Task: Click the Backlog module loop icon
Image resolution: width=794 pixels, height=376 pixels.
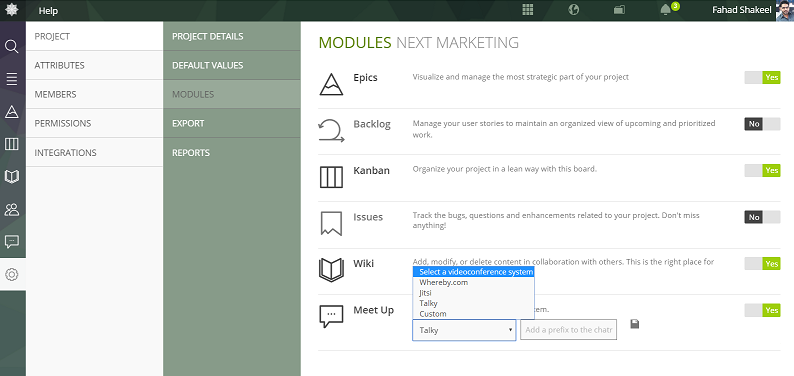Action: (x=331, y=131)
